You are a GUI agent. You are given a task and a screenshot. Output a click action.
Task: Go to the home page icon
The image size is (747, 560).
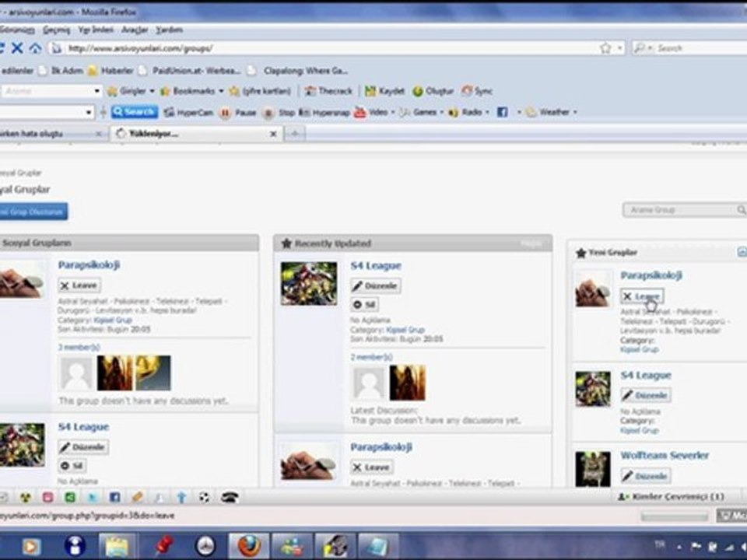pos(35,47)
